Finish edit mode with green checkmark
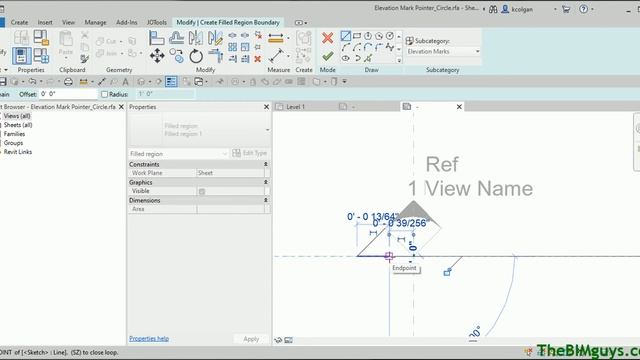This screenshot has height=360, width=640. [327, 56]
